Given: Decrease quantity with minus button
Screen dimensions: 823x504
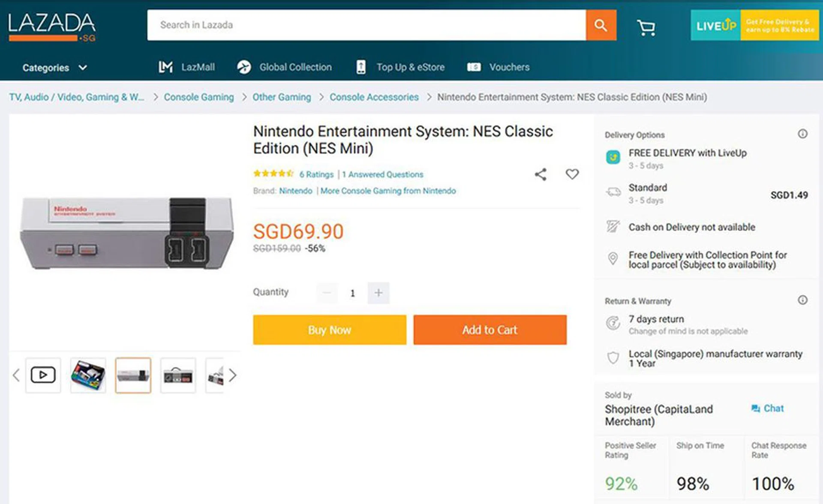Looking at the screenshot, I should pos(327,293).
